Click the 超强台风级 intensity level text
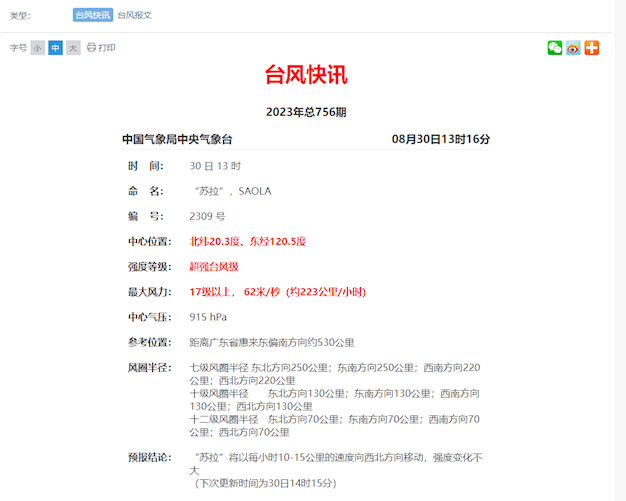This screenshot has width=626, height=501. (x=214, y=266)
